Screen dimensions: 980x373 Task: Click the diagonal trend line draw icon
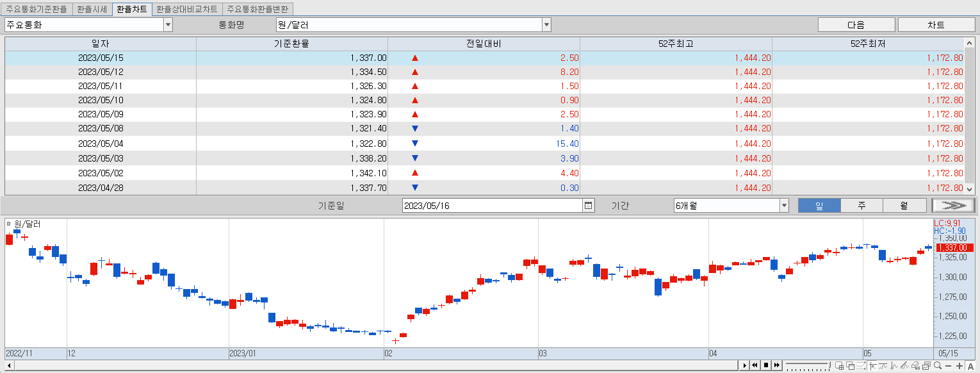[904, 365]
